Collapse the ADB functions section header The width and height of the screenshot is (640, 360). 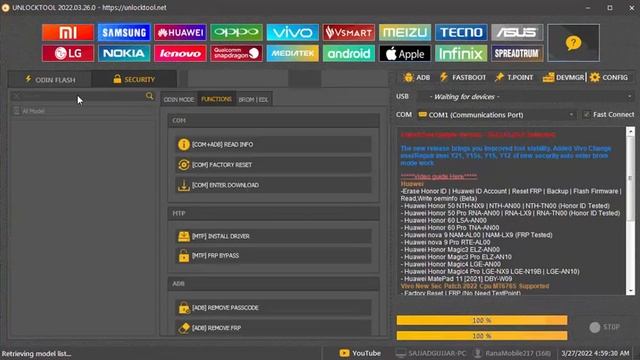pos(273,284)
